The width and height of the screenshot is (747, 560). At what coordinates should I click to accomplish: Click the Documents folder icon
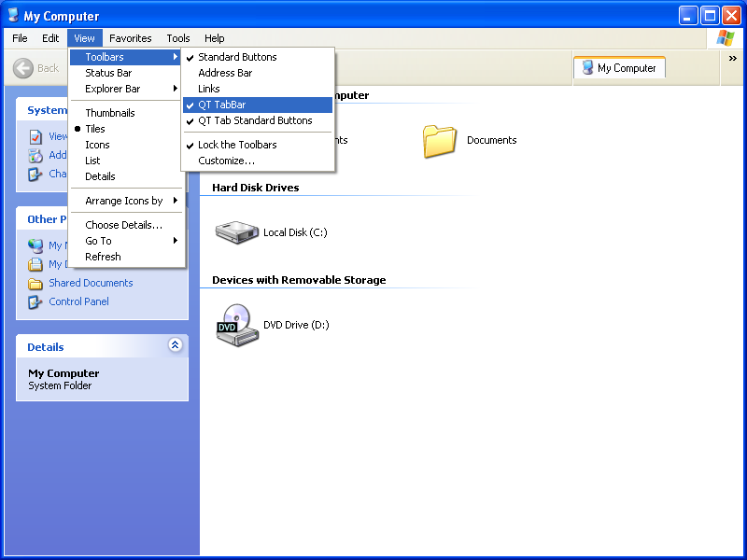(440, 141)
